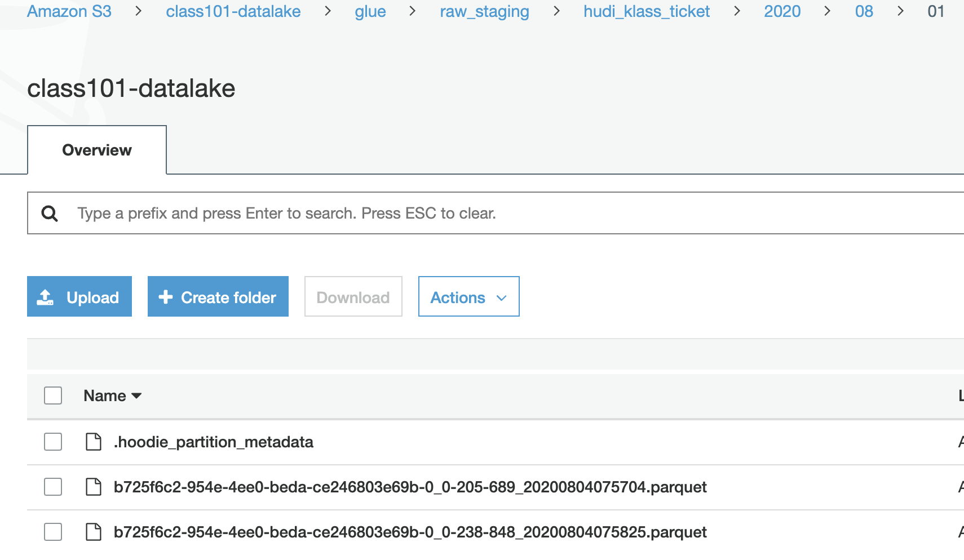The width and height of the screenshot is (964, 560).
Task: Click class101-datalake page heading
Action: pos(131,88)
